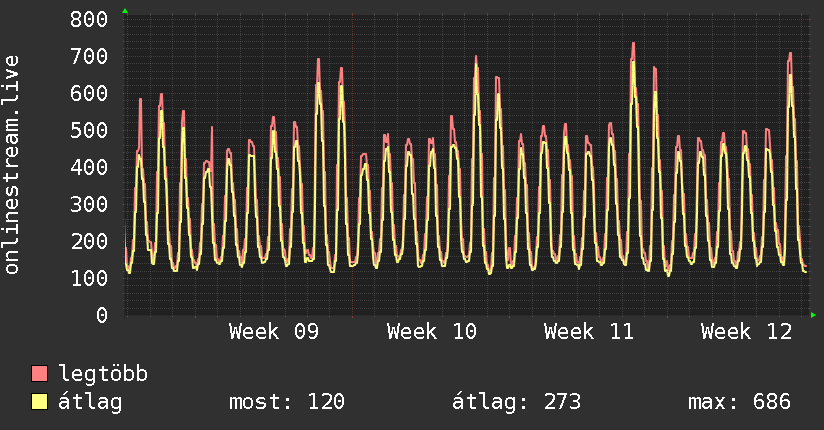Click the yellow átlag legend swatch

pos(39,402)
